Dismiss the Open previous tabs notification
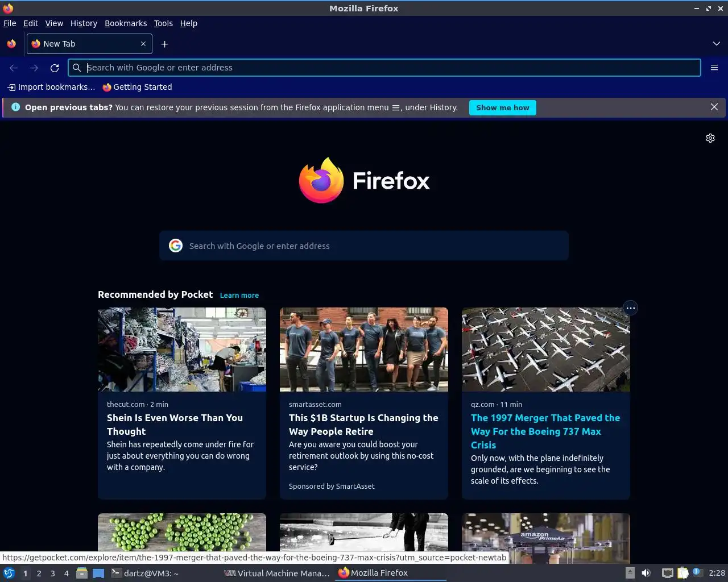This screenshot has width=728, height=582. [x=714, y=107]
